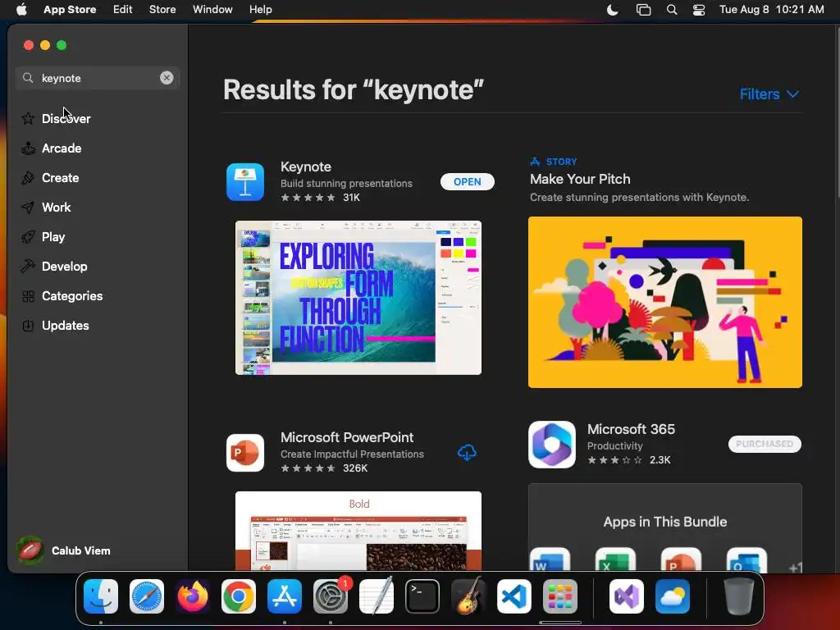840x630 pixels.
Task: Open the Help menu
Action: coord(260,10)
